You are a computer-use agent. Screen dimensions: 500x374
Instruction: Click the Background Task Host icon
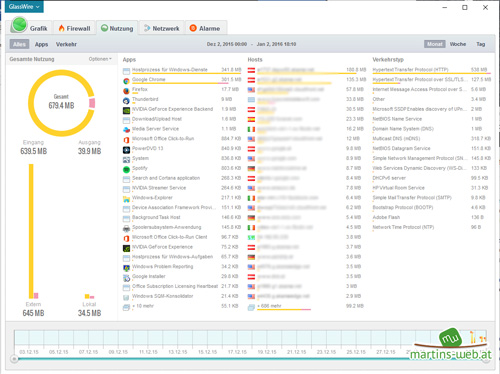pos(126,219)
